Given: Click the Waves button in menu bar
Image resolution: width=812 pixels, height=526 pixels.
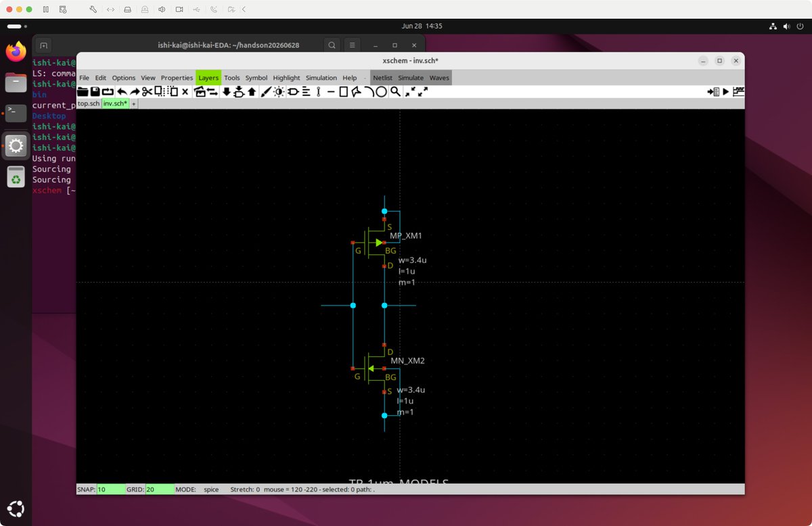Looking at the screenshot, I should (439, 78).
